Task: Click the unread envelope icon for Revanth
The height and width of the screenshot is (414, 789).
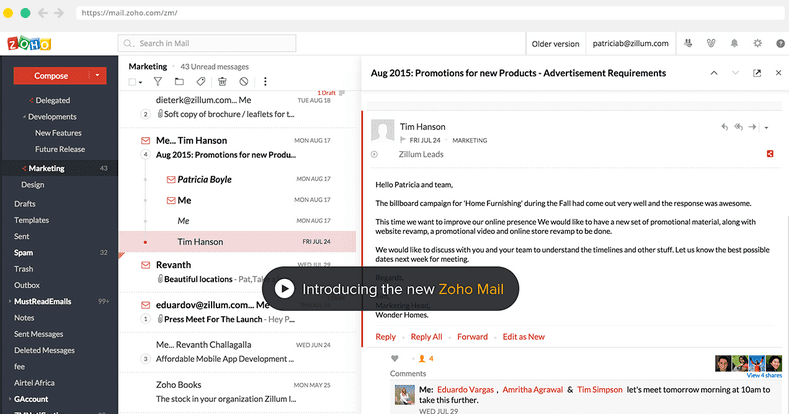Action: coord(145,265)
